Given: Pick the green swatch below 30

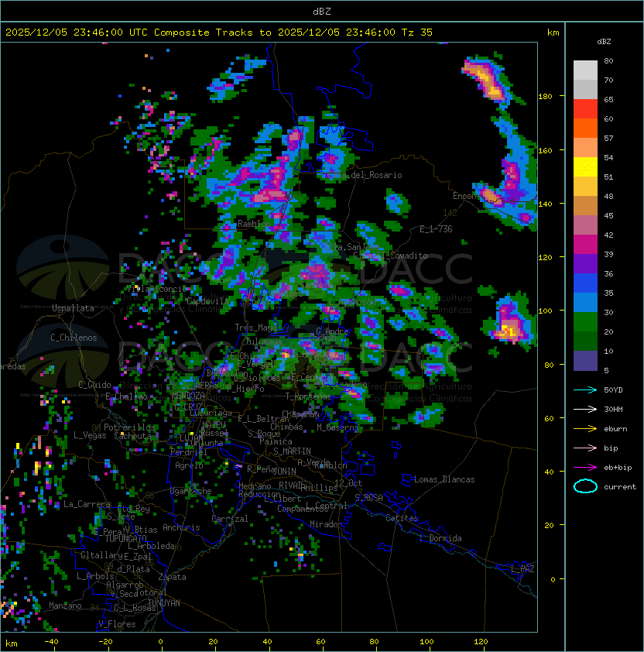Looking at the screenshot, I should click(585, 322).
